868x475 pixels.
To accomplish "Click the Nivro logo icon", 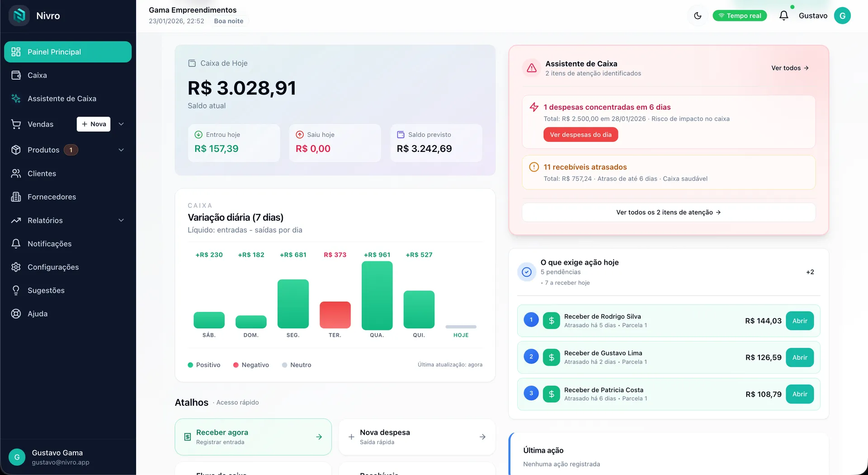I will pos(19,15).
